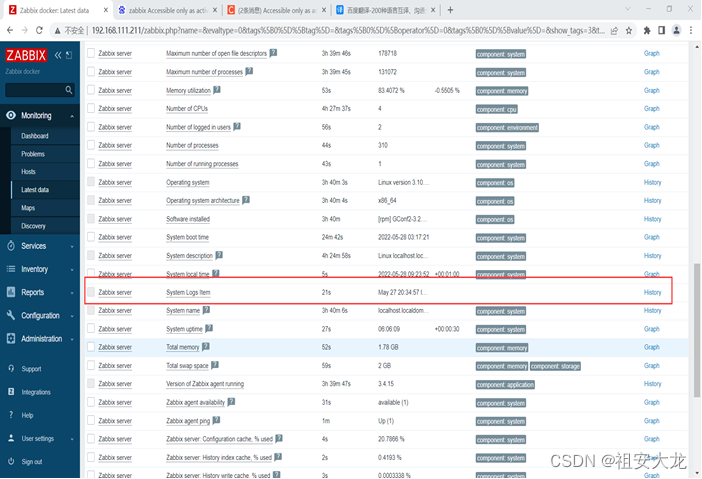Click the browser extensions puzzle icon
Viewport: 702px width, 479px height.
[647, 30]
